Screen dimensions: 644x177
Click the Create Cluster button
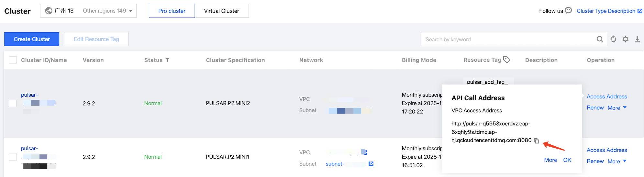32,39
